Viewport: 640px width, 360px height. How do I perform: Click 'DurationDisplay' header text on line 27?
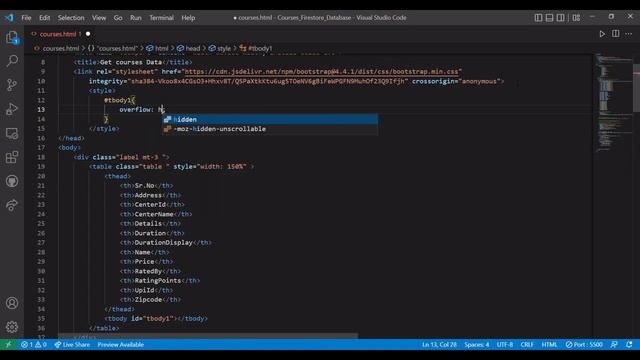[163, 242]
